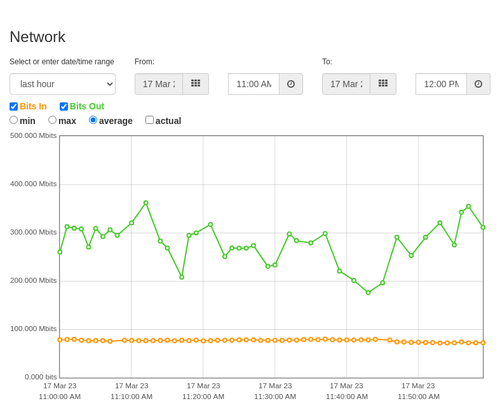Click the Bits Out dip point near 11:17 AM
500x403 pixels.
point(182,277)
